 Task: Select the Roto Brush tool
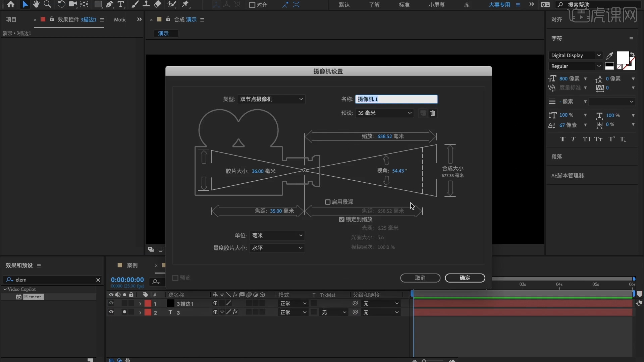pos(172,4)
